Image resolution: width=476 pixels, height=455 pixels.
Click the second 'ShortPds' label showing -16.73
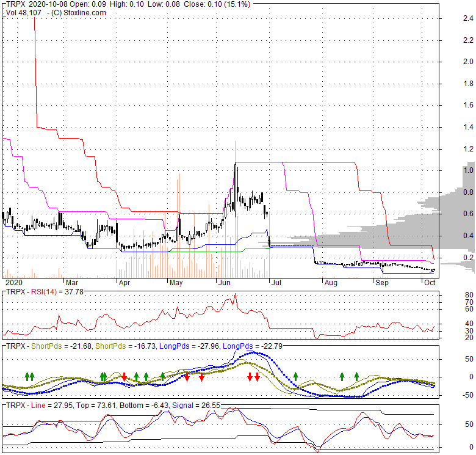[110, 346]
